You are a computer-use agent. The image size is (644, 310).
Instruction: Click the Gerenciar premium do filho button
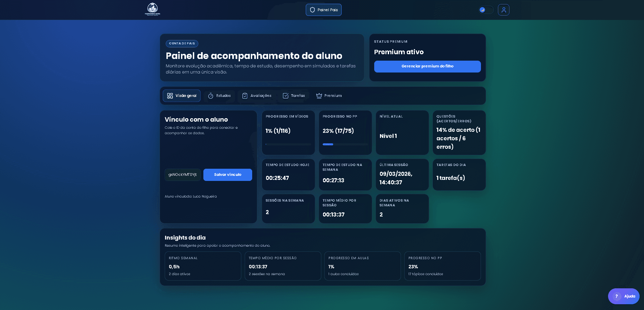pos(427,66)
